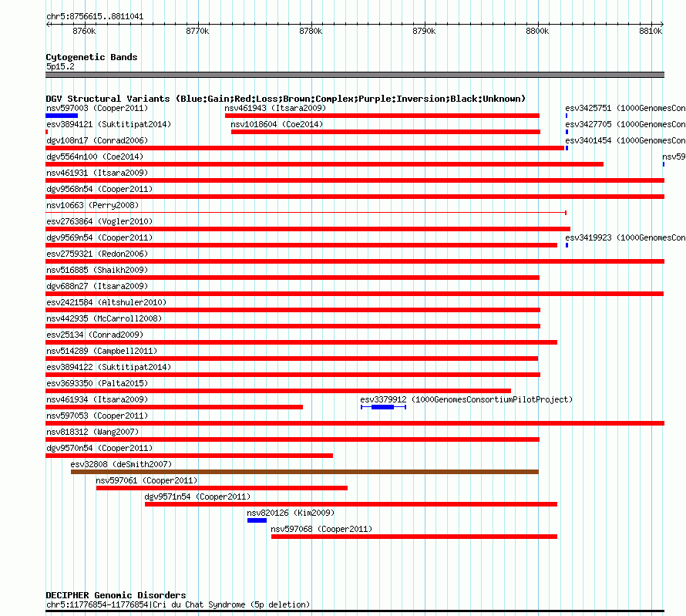
Task: Open the nsv1018604 (Coe2014) variant
Action: pos(385,132)
